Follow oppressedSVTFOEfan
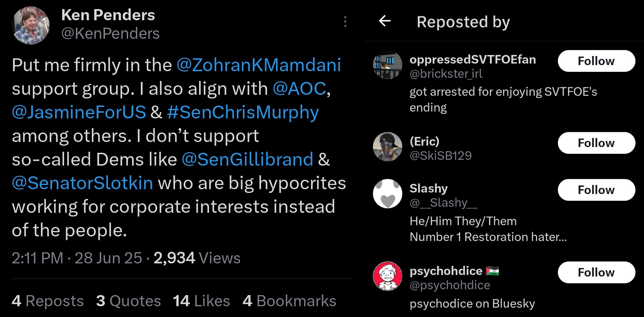This screenshot has height=317, width=644. coord(596,61)
